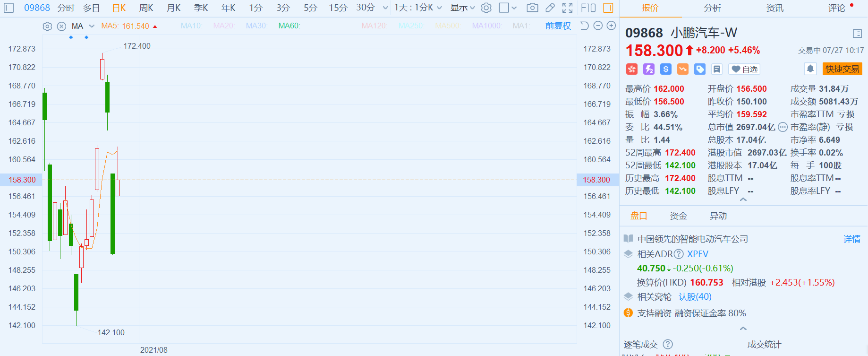The width and height of the screenshot is (868, 356).
Task: Toggle MA120 moving average line
Action: point(374,26)
